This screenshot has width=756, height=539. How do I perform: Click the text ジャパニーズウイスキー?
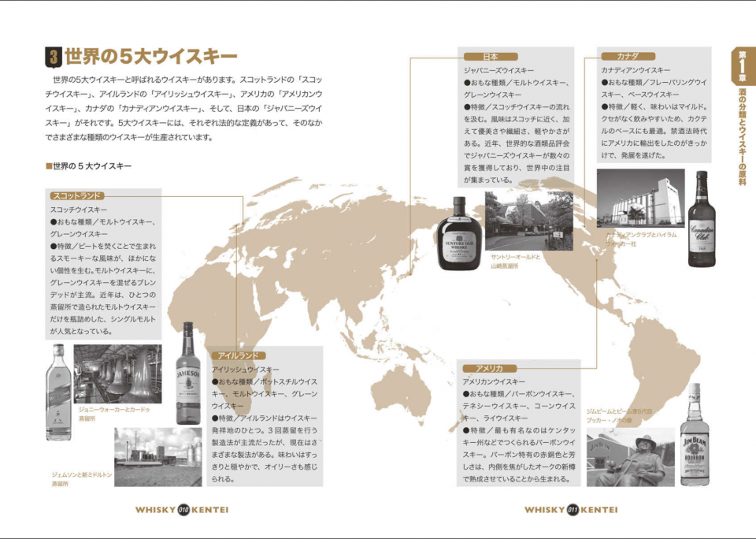pos(498,70)
